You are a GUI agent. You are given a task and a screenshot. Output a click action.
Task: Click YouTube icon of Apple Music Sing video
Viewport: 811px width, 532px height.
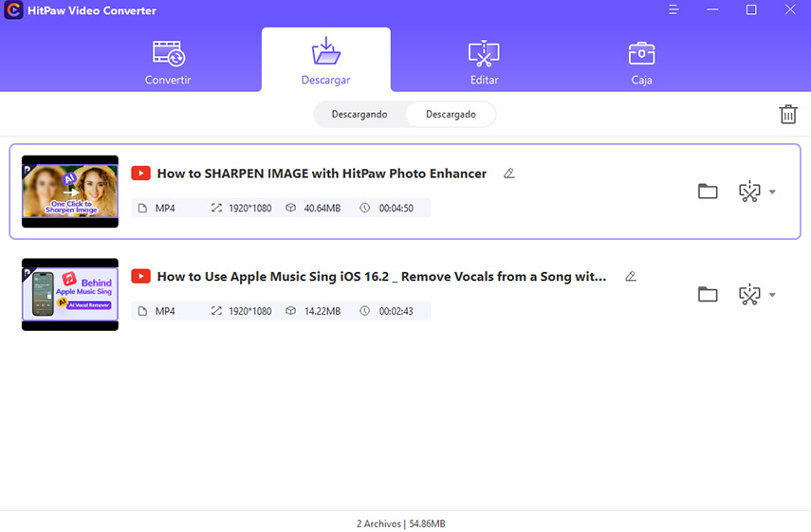140,276
